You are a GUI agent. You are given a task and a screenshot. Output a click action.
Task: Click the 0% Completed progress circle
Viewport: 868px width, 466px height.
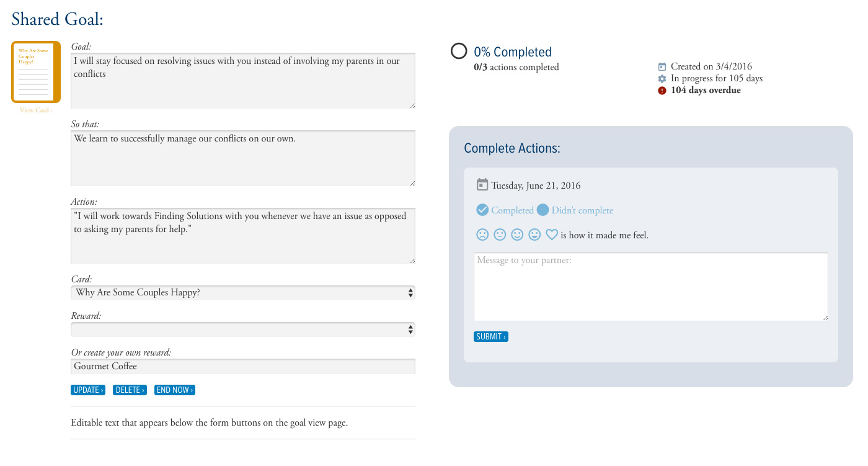click(459, 52)
